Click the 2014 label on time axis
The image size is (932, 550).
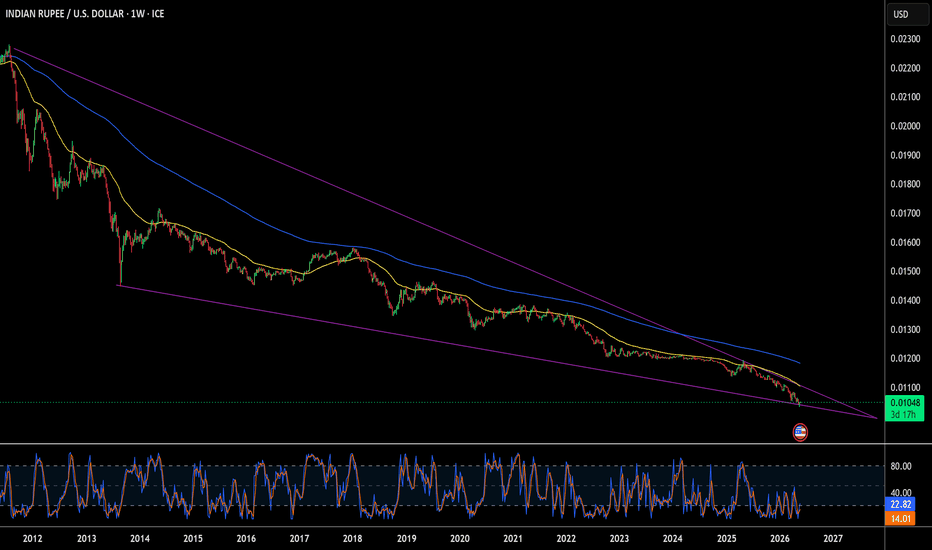point(140,539)
